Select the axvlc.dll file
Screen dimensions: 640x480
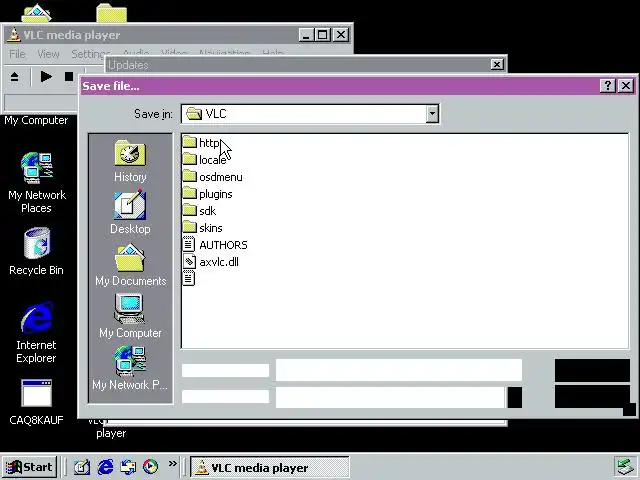tap(211, 262)
